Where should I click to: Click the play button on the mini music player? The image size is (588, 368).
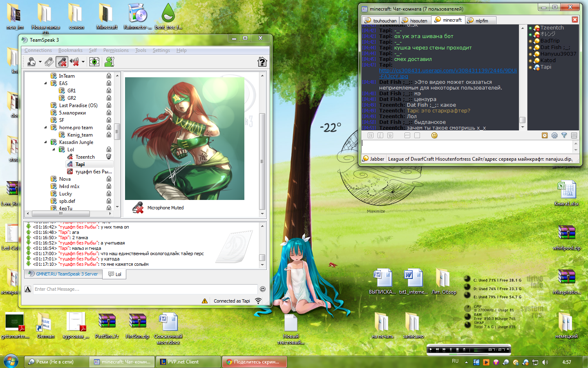[431, 350]
